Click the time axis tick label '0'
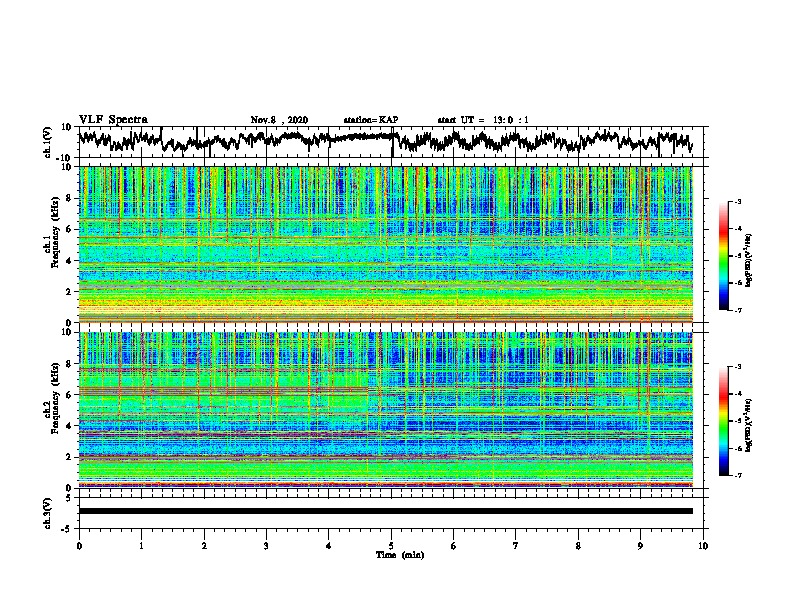The width and height of the screenshot is (792, 612). point(79,546)
